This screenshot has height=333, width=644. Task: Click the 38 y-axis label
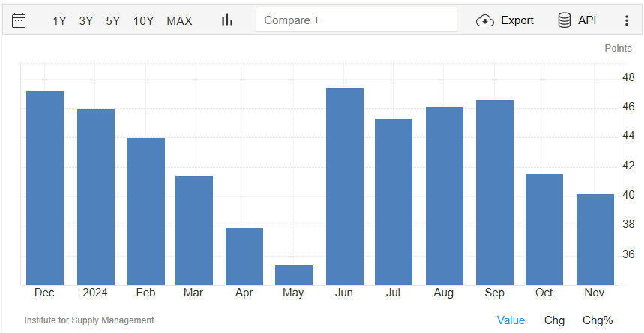pyautogui.click(x=628, y=224)
